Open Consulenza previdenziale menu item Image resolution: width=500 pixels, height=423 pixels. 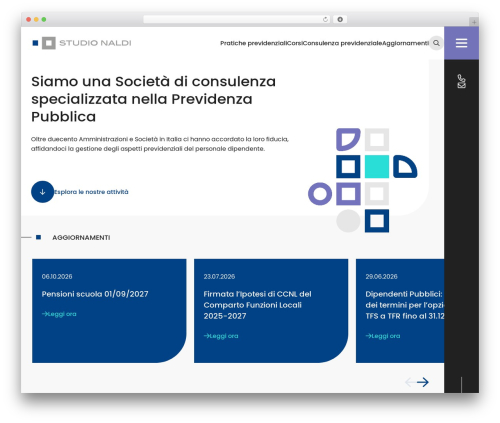(x=342, y=43)
